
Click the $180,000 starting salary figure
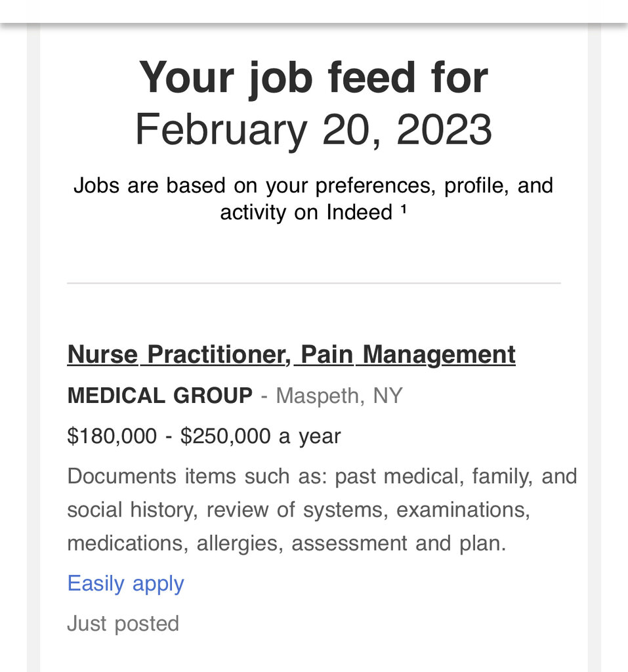coord(112,436)
